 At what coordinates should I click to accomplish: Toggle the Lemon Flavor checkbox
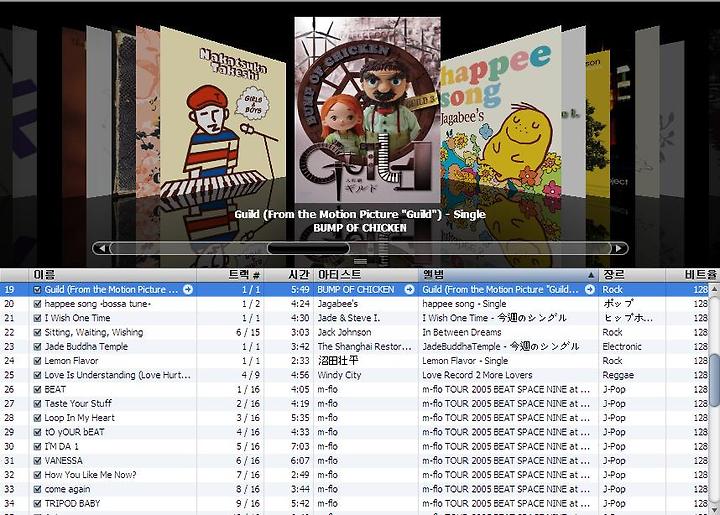[x=38, y=361]
